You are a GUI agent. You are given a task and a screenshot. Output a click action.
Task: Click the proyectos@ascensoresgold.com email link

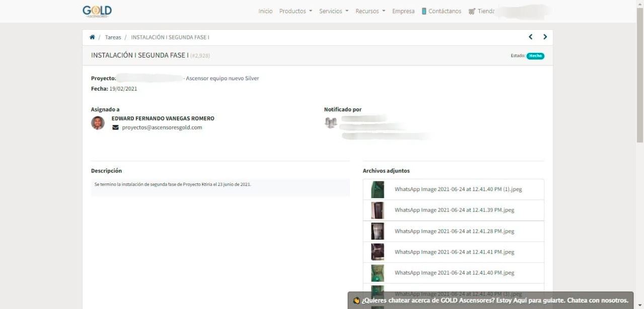162,128
